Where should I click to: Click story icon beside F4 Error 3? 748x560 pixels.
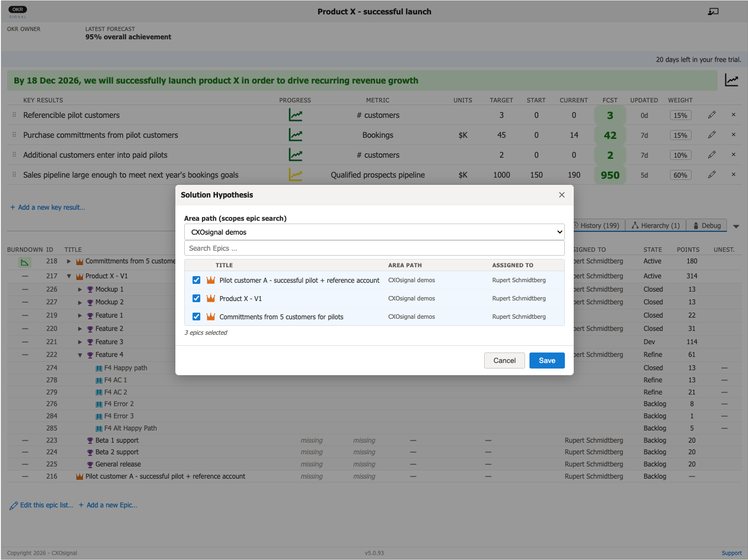pos(99,417)
